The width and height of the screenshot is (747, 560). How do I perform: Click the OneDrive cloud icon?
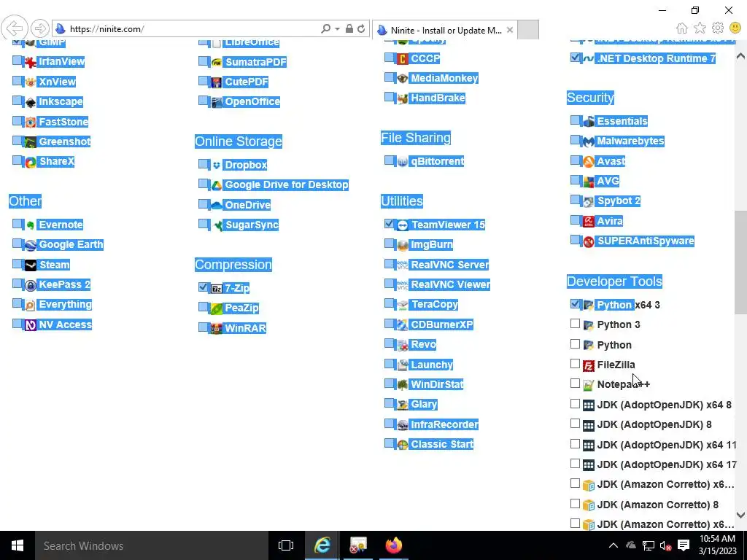coord(216,205)
